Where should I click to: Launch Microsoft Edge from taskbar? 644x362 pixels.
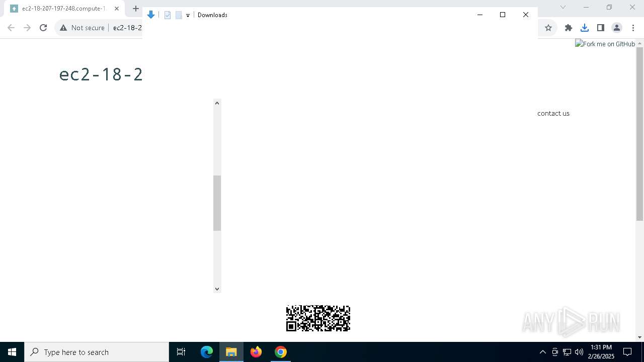point(207,352)
